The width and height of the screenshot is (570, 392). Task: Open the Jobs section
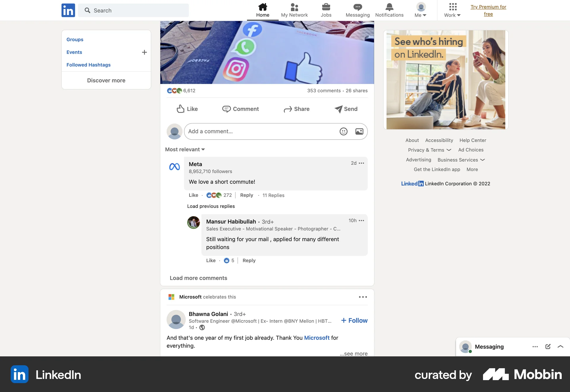(x=326, y=10)
